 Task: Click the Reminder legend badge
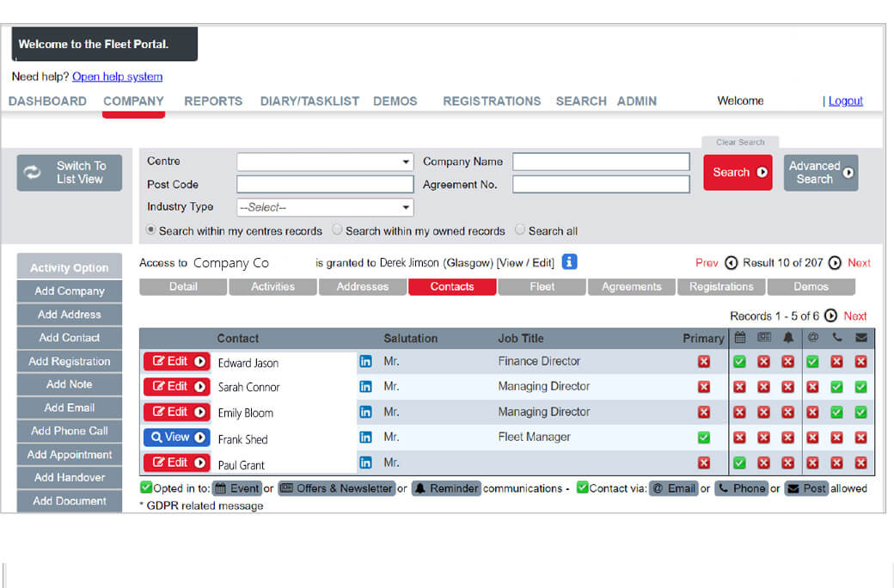click(x=446, y=489)
